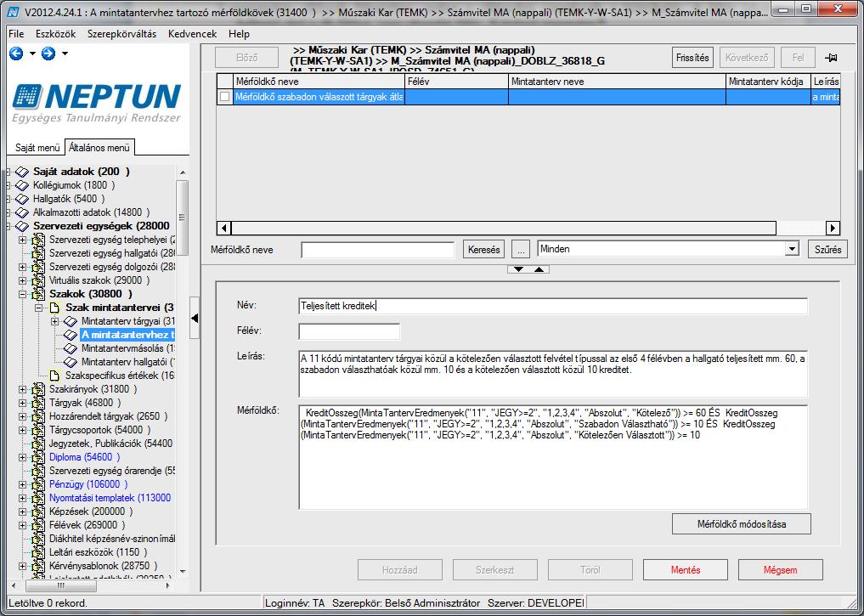Viewport: 864px width, 616px height.
Task: Collapse the Szak mintatantervei node
Action: tap(38, 308)
